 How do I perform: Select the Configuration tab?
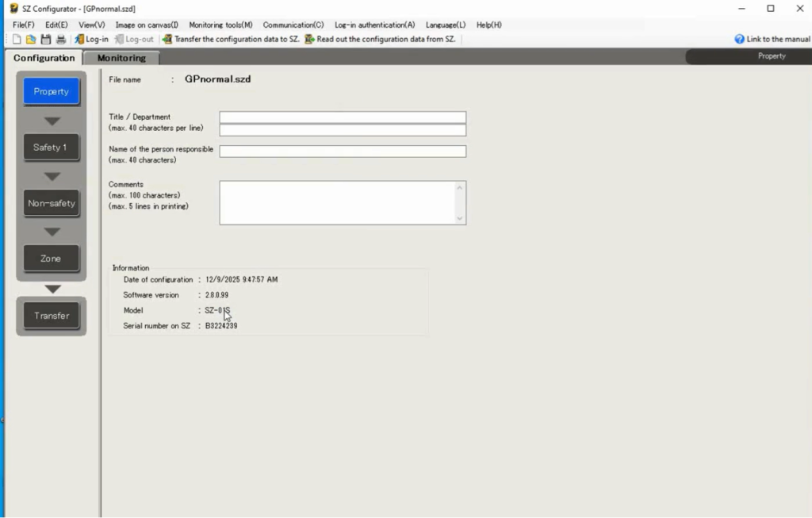pos(44,58)
